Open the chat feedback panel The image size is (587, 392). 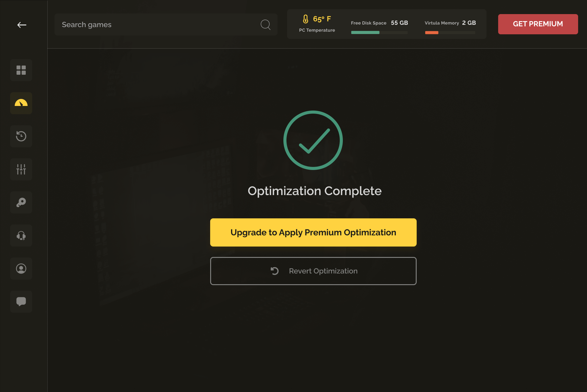21,302
